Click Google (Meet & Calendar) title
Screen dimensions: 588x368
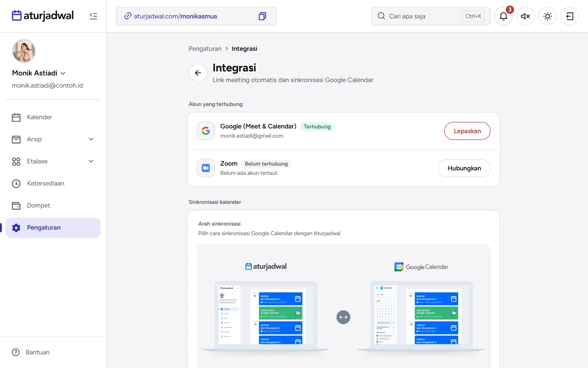(258, 126)
